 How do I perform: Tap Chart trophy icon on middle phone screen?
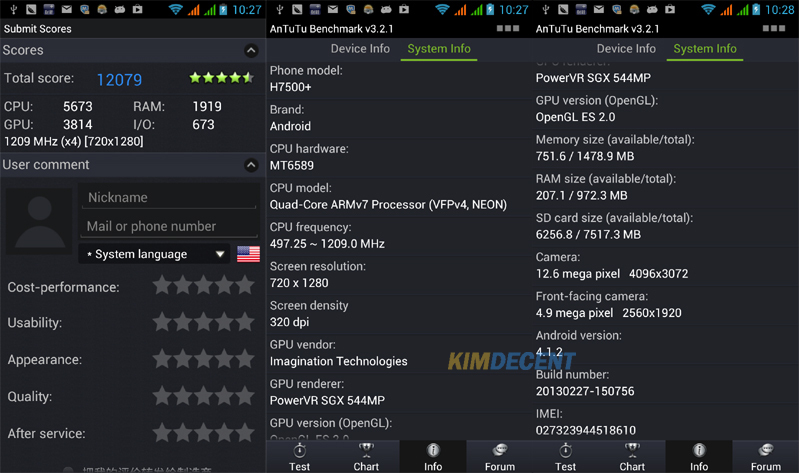point(366,451)
